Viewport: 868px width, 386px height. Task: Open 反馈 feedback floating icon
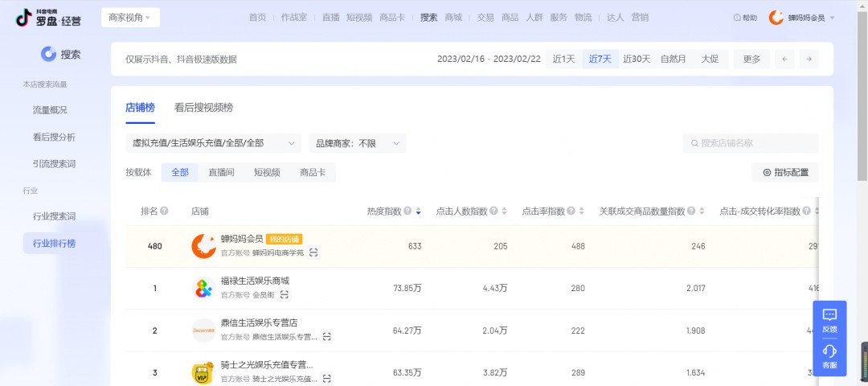[x=829, y=321]
